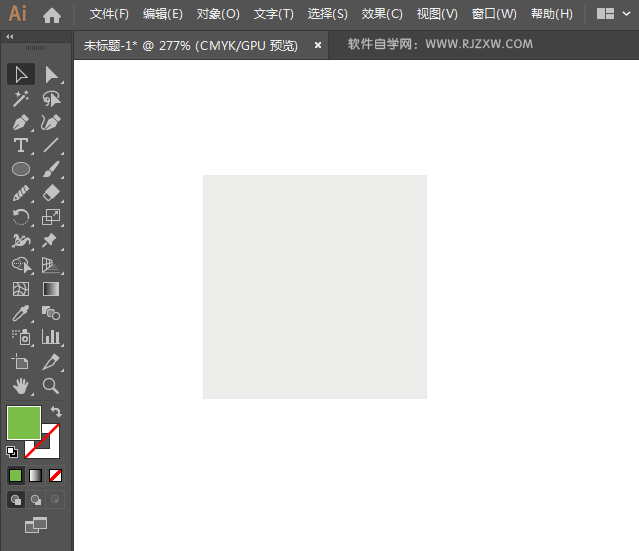Click the Home button

(52, 15)
